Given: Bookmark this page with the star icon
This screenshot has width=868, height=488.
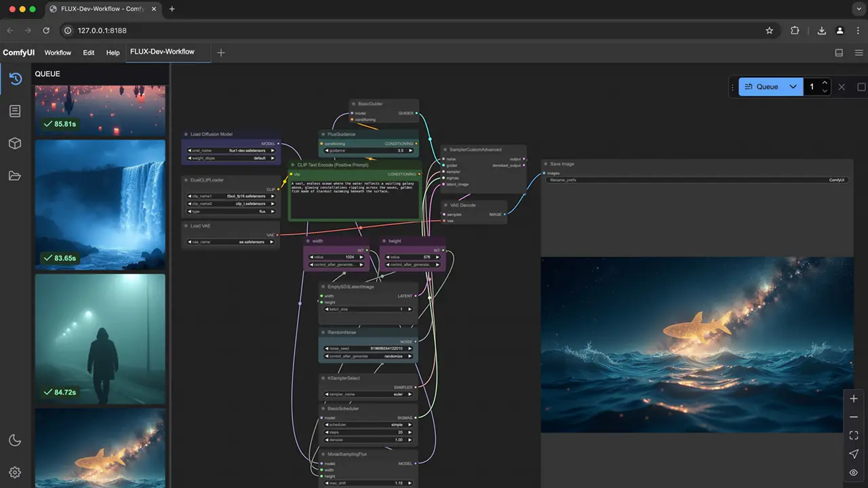Looking at the screenshot, I should point(769,30).
